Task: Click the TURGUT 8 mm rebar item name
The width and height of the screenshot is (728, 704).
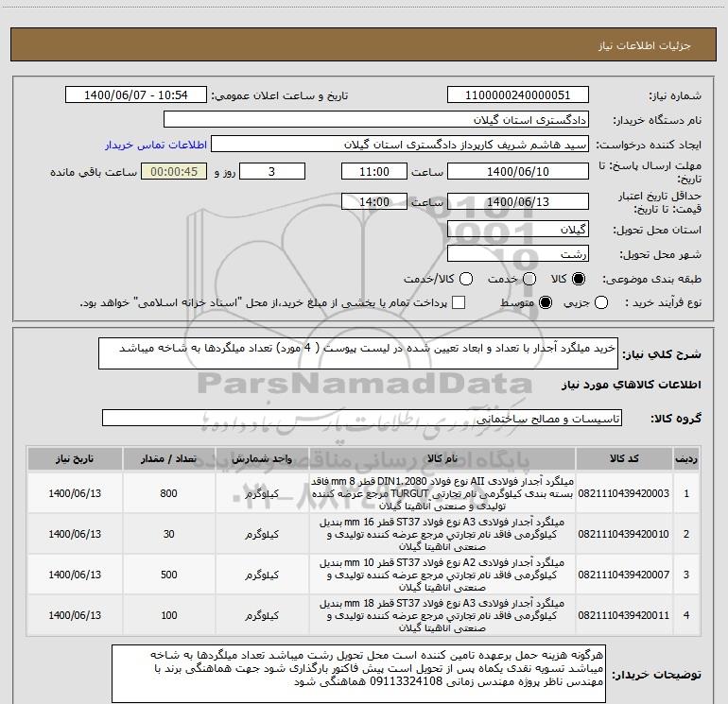Action: pyautogui.click(x=442, y=493)
